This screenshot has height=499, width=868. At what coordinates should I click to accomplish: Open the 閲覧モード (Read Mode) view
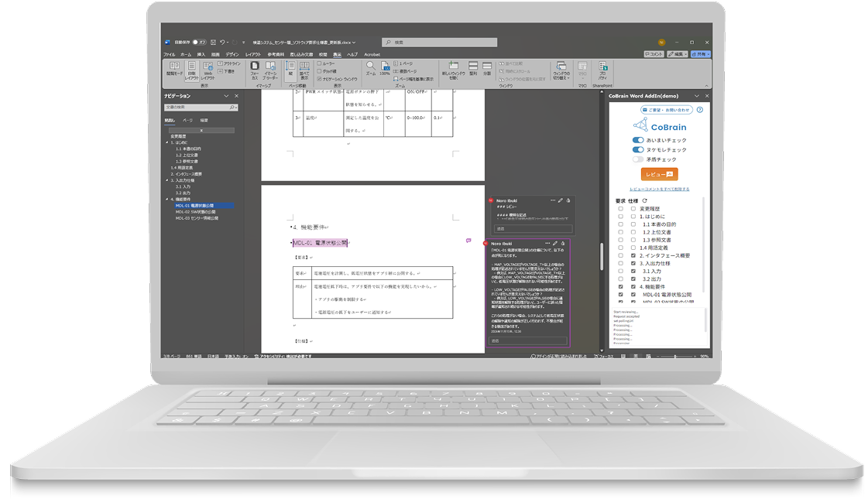[173, 71]
